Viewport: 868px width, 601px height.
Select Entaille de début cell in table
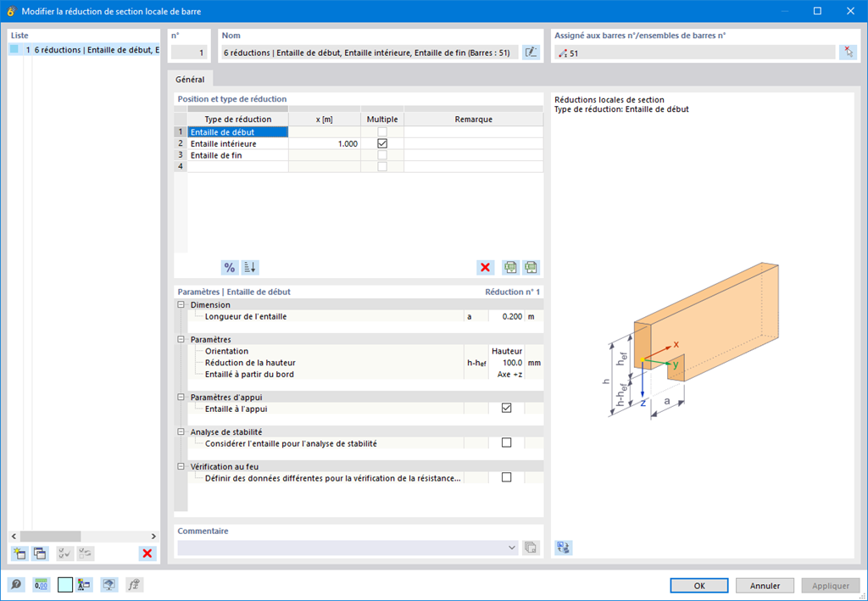[x=238, y=132]
